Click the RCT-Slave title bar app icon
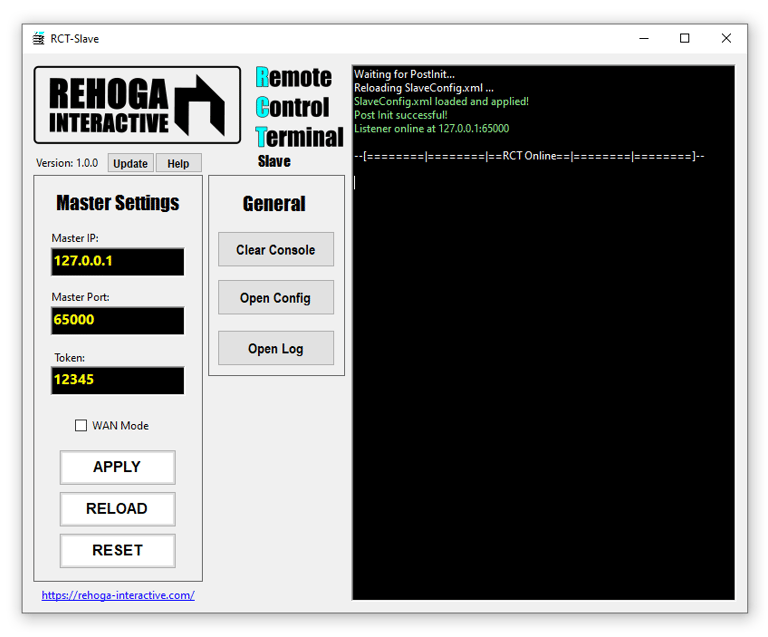 coord(38,38)
